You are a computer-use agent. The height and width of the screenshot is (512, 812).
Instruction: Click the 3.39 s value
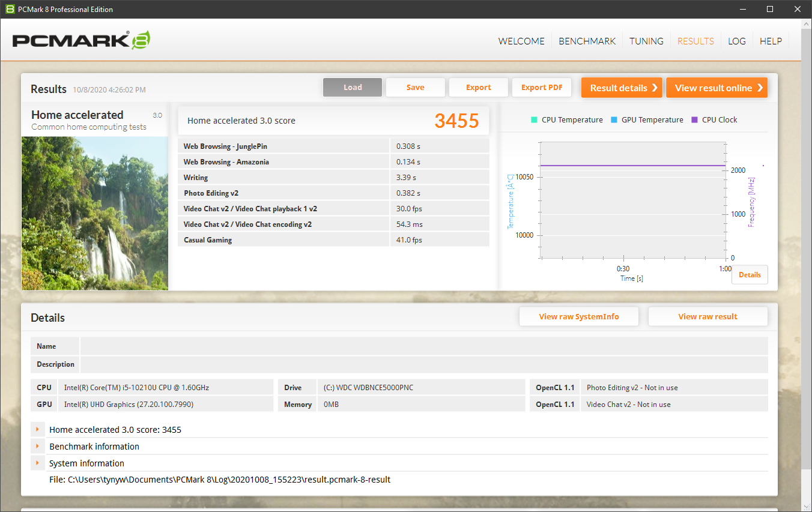pyautogui.click(x=406, y=178)
